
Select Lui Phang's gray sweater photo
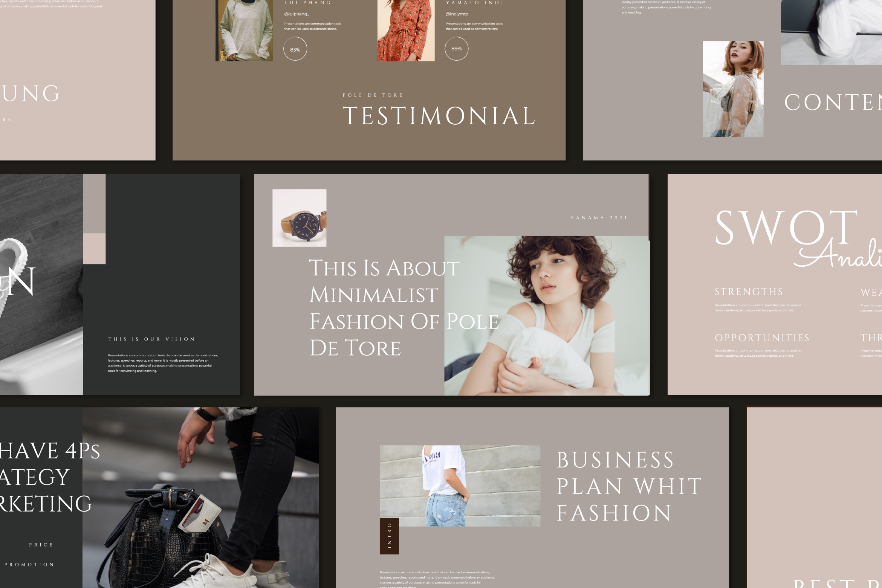click(244, 31)
